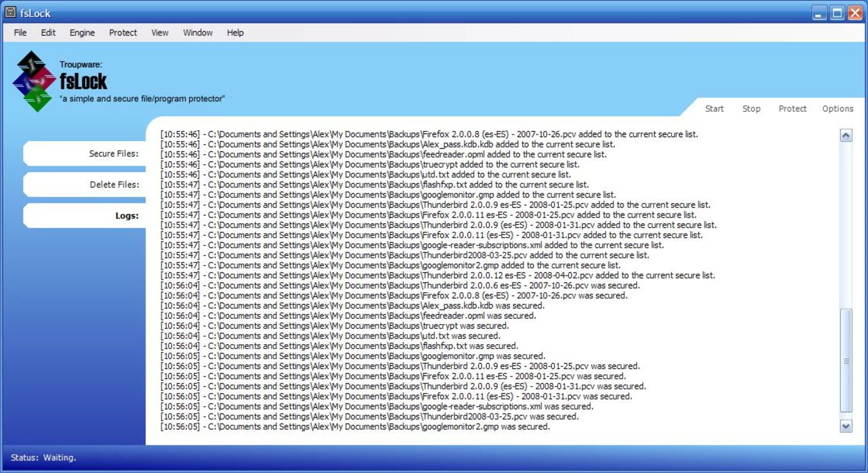Click the 'a simple and secure' tagline text
The width and height of the screenshot is (868, 473).
coord(142,99)
